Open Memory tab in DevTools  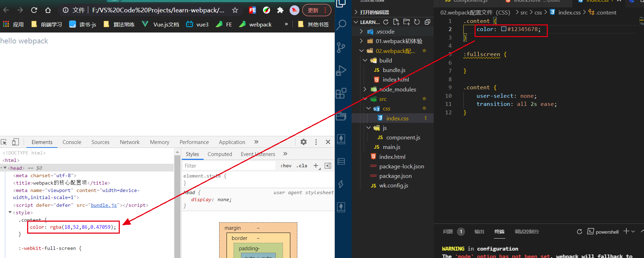(160, 142)
